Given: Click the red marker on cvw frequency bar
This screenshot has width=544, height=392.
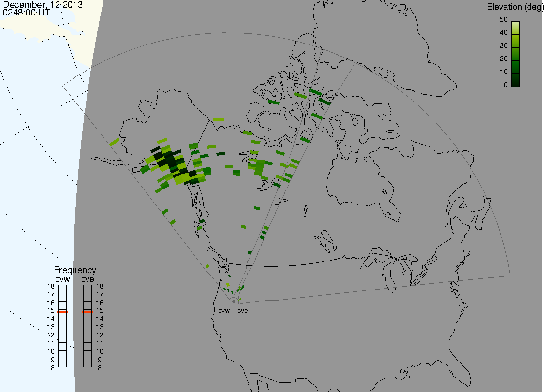Looking at the screenshot, I should pos(62,312).
